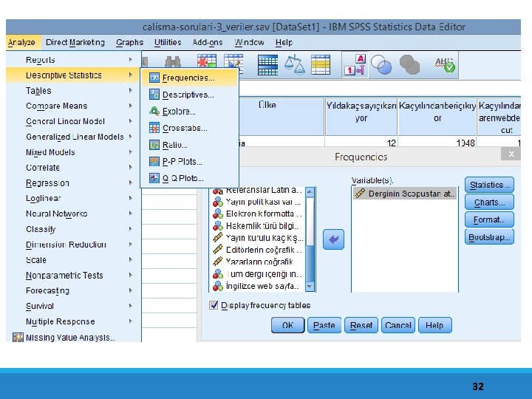This screenshot has width=532, height=399.
Task: Click the Spell Check ABC icon
Action: tap(445, 64)
